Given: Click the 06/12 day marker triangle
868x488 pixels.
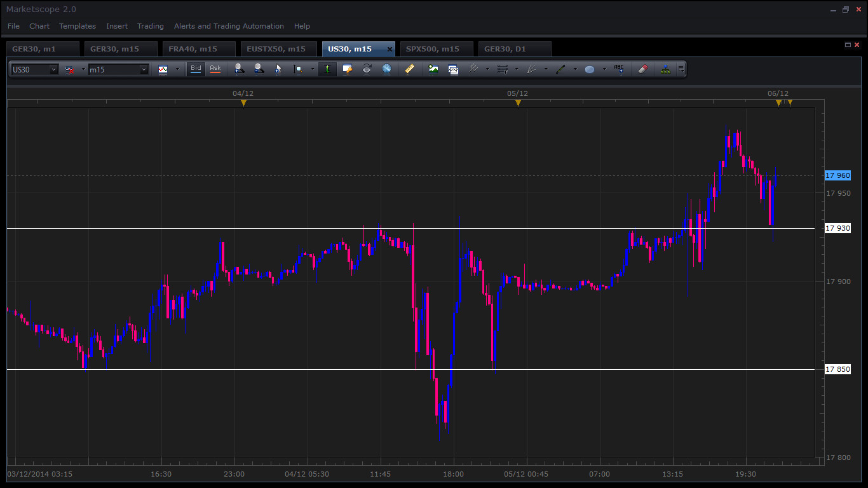Looking at the screenshot, I should click(778, 103).
